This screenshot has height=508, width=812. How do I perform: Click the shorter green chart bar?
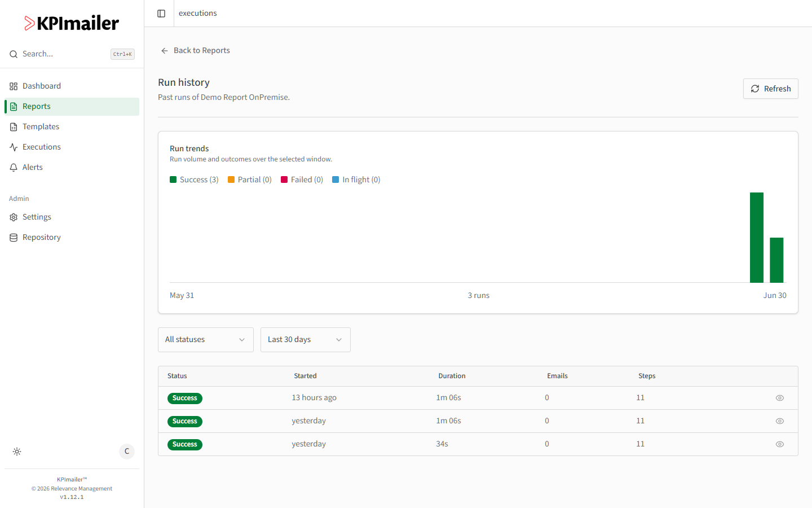point(776,260)
